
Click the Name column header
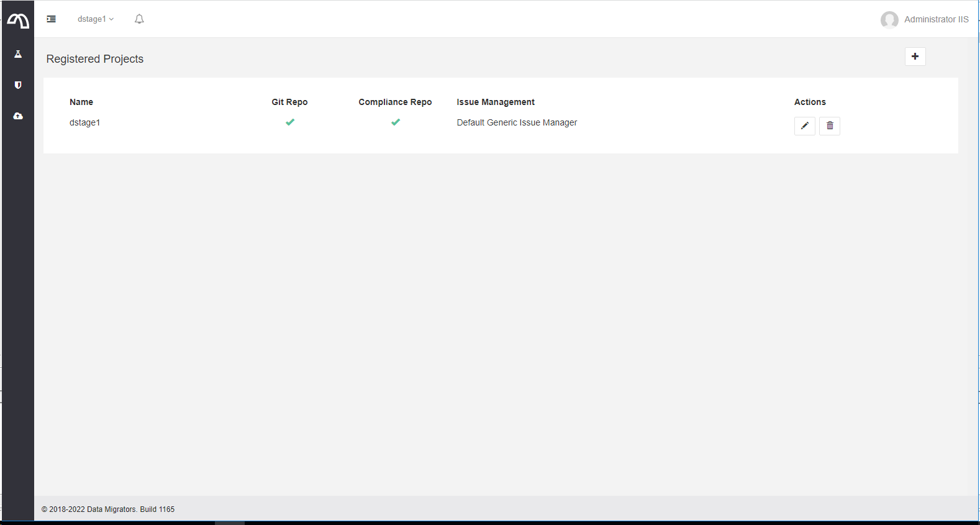pyautogui.click(x=81, y=102)
